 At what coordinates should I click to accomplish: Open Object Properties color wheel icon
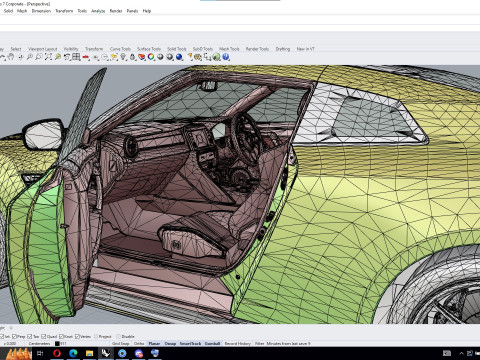pos(151,57)
